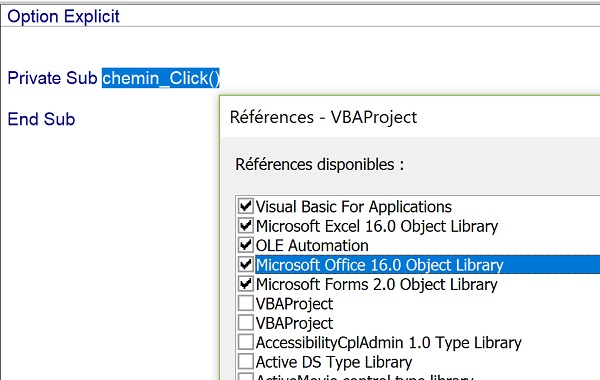
Task: Select the OLE Automation list entry
Action: click(312, 245)
